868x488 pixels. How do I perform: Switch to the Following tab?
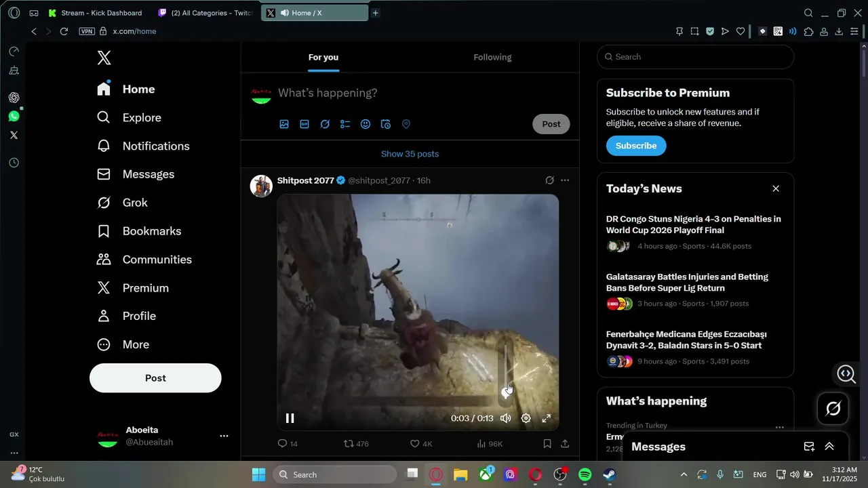click(x=492, y=57)
